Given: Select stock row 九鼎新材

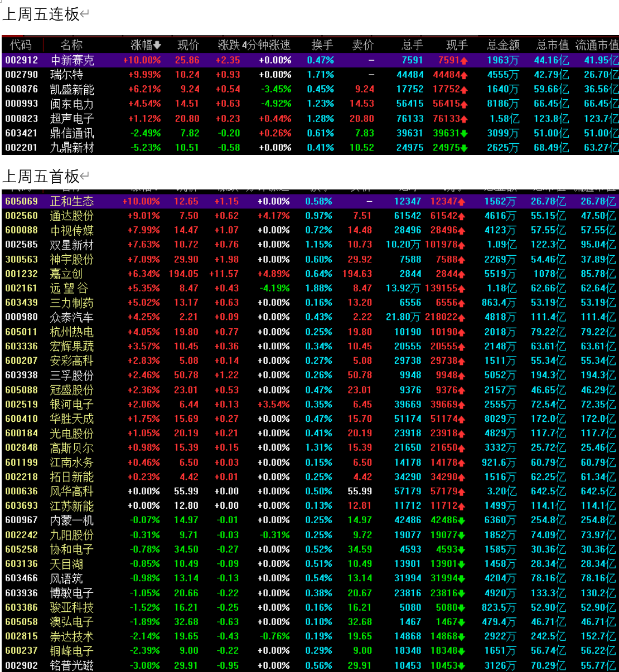Looking at the screenshot, I should coord(310,148).
